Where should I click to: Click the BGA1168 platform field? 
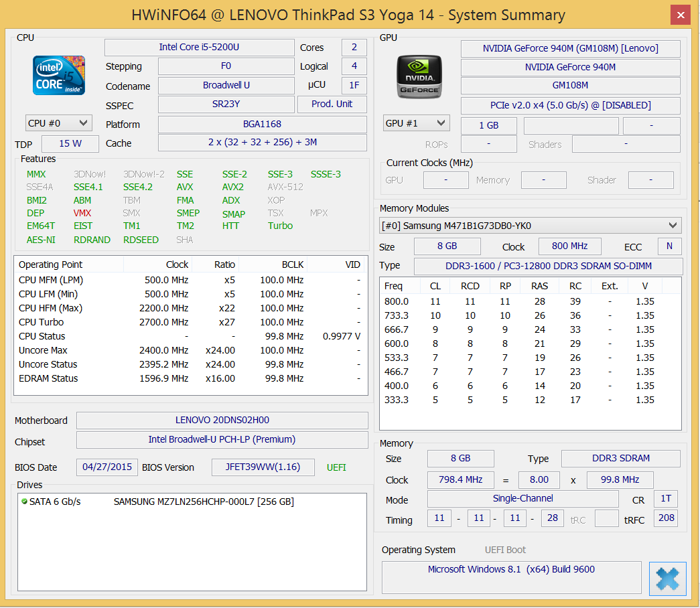262,124
